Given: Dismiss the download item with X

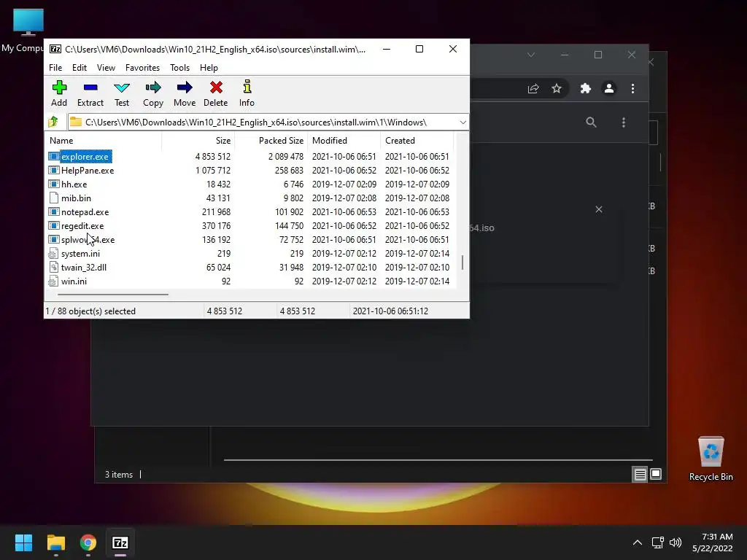Looking at the screenshot, I should click(x=599, y=209).
